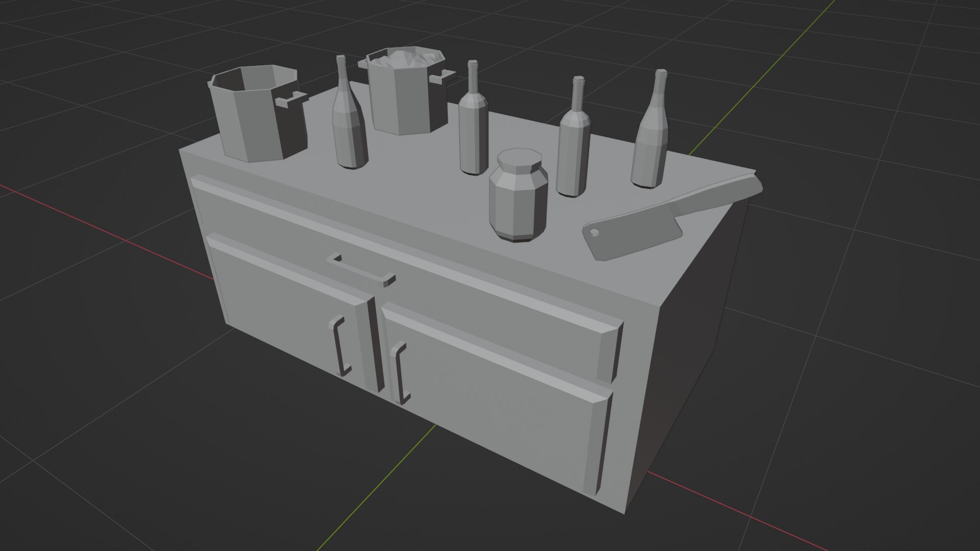Pick the bottle standing between the two pots
This screenshot has height=551, width=980.
coord(350,113)
